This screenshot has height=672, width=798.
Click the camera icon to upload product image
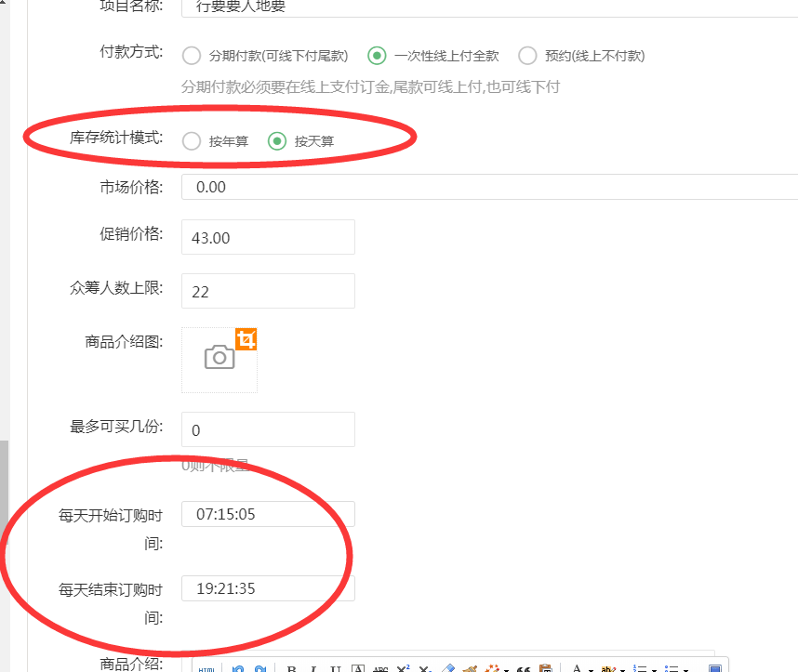[x=219, y=358]
